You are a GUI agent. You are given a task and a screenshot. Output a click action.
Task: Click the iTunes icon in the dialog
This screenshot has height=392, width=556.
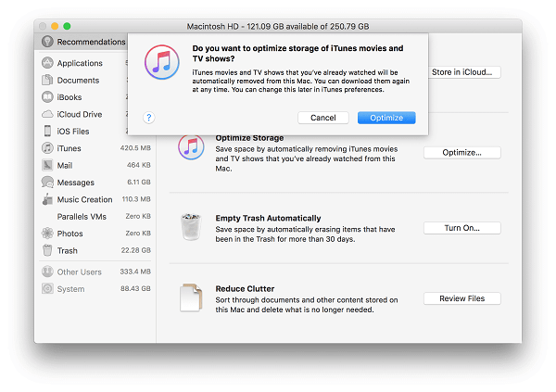pyautogui.click(x=161, y=62)
